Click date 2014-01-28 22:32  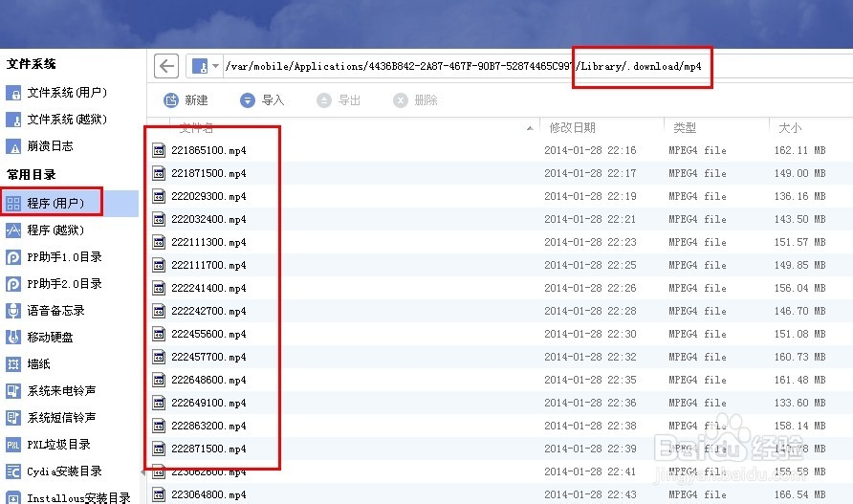pyautogui.click(x=590, y=357)
